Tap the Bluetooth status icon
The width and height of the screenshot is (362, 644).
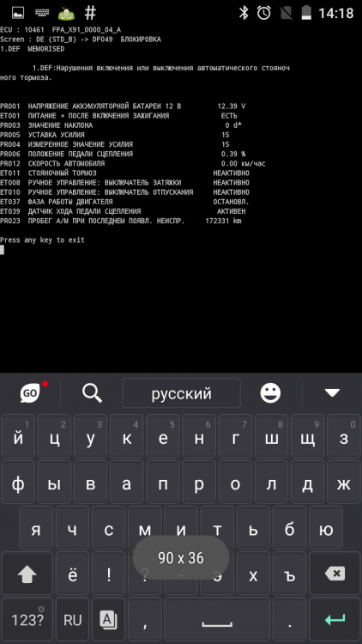pos(244,13)
